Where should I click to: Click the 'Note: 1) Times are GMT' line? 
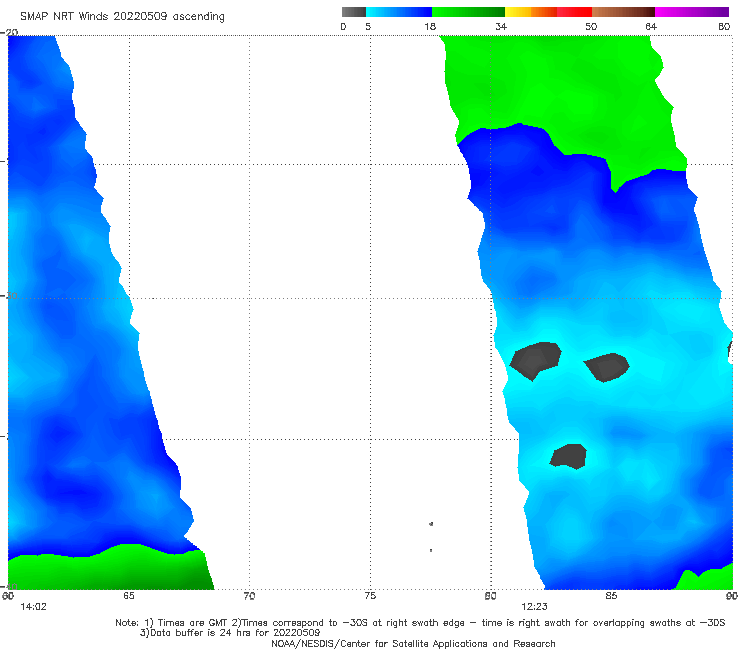point(420,623)
